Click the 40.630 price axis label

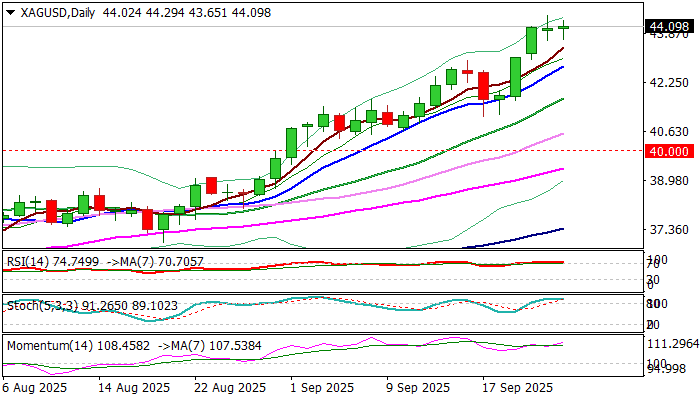click(667, 132)
